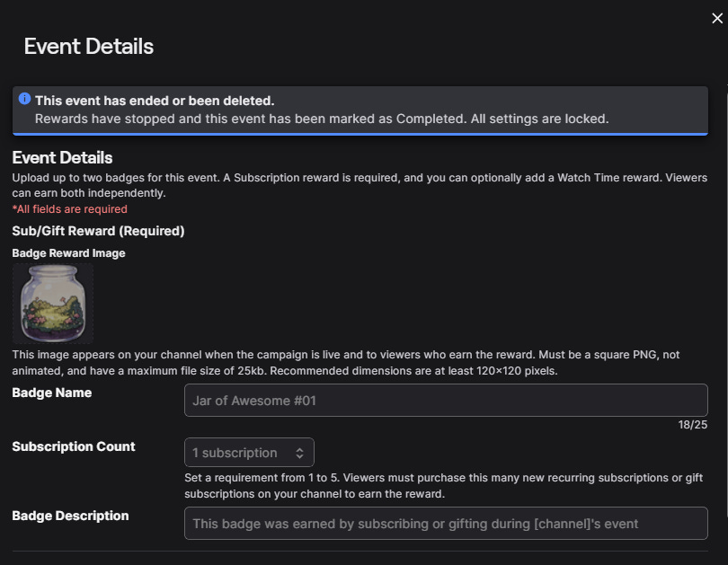Click the 'Rewards have stopped' banner message
This screenshot has height=565, width=728.
pyautogui.click(x=322, y=119)
